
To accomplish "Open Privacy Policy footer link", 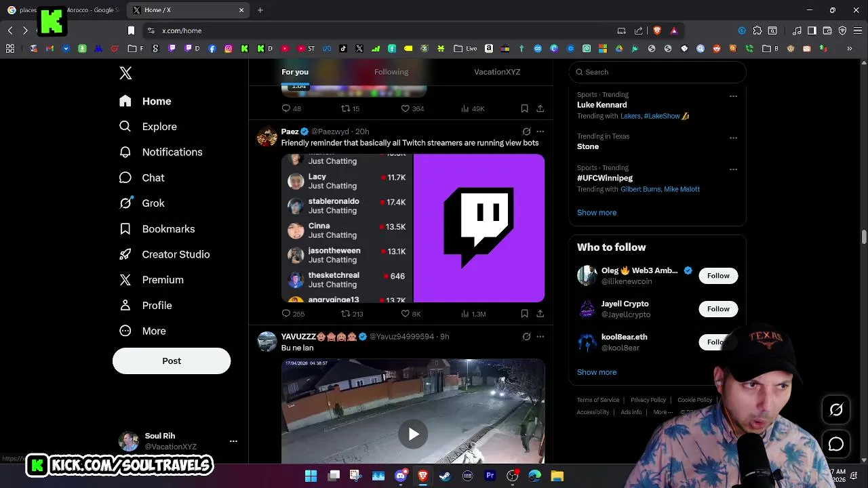I will (x=648, y=400).
